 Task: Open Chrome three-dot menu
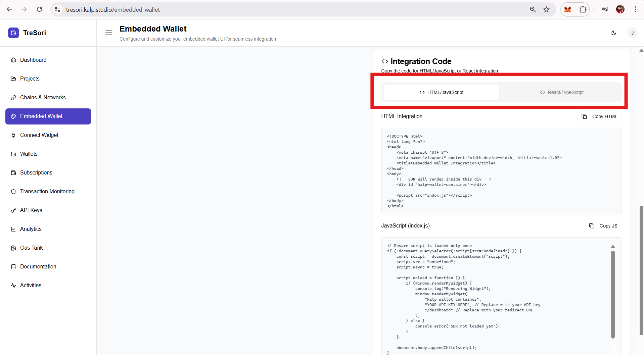pos(635,9)
